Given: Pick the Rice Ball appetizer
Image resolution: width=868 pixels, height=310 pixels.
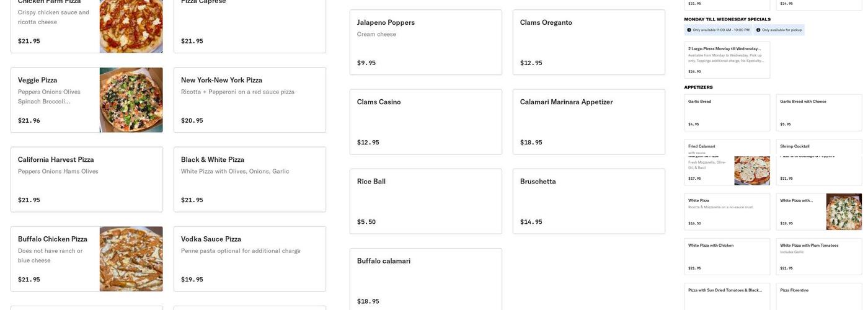Looking at the screenshot, I should (x=425, y=201).
